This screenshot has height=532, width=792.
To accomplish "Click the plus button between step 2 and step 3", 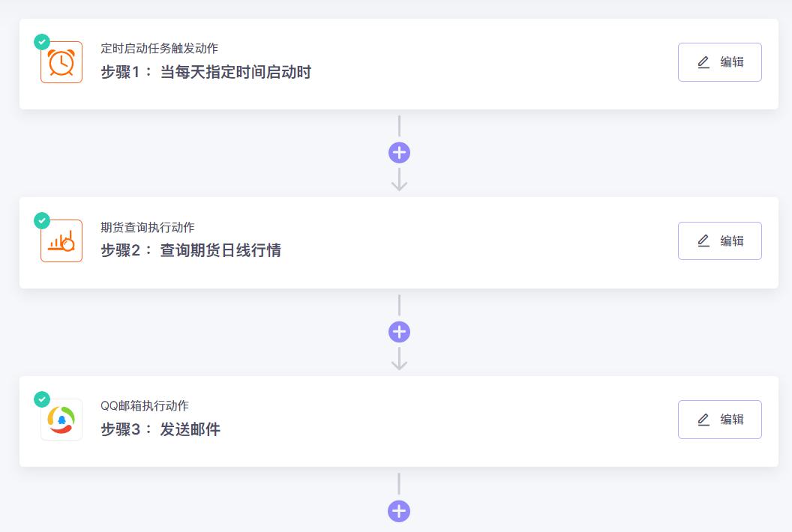I will tap(399, 331).
